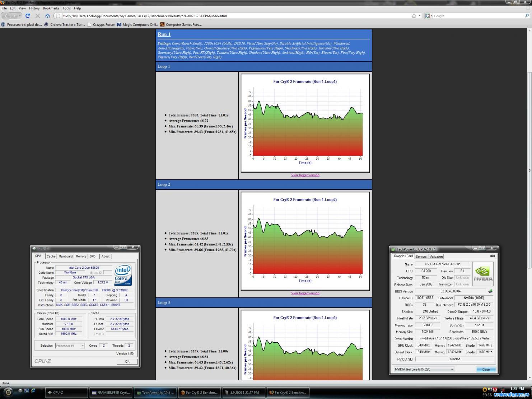Click 'View larger version' under Loop 1 chart
This screenshot has width=532, height=399.
[305, 175]
